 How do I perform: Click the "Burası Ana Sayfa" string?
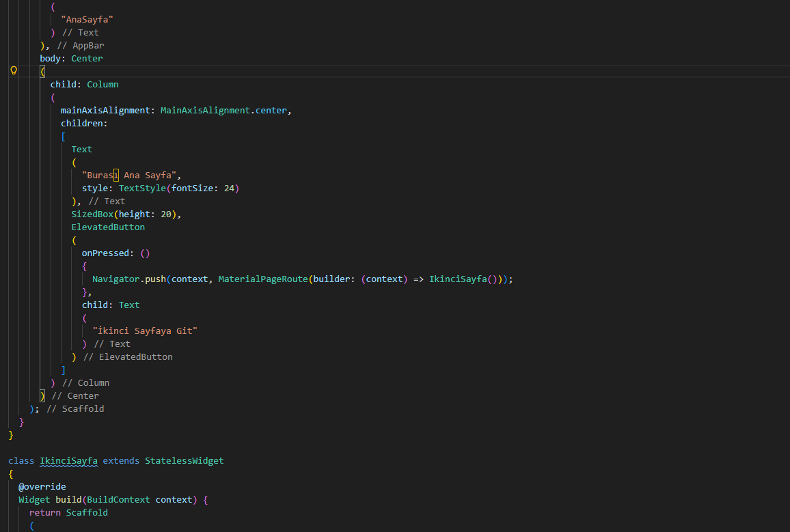(x=129, y=175)
